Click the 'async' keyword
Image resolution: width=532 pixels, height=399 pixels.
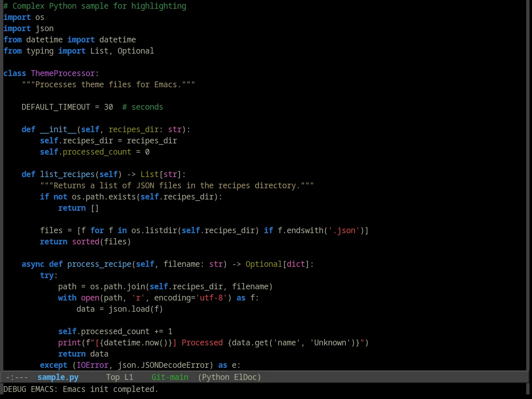point(33,264)
